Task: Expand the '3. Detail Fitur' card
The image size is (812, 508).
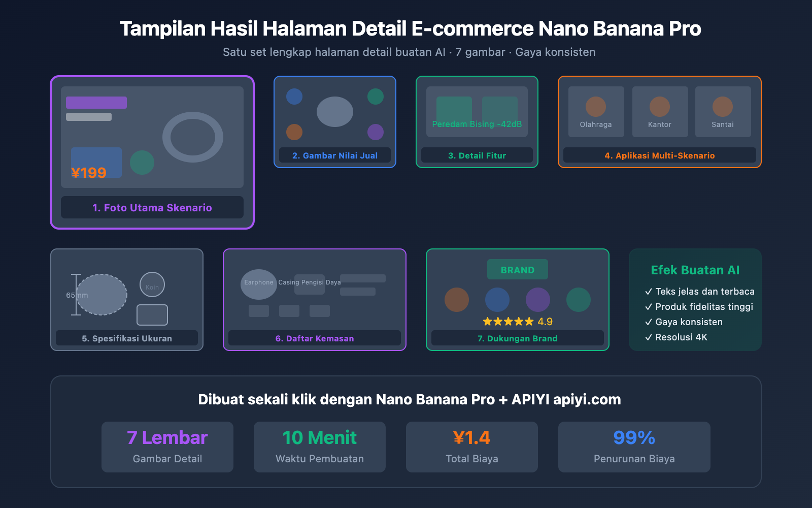Action: pyautogui.click(x=477, y=155)
